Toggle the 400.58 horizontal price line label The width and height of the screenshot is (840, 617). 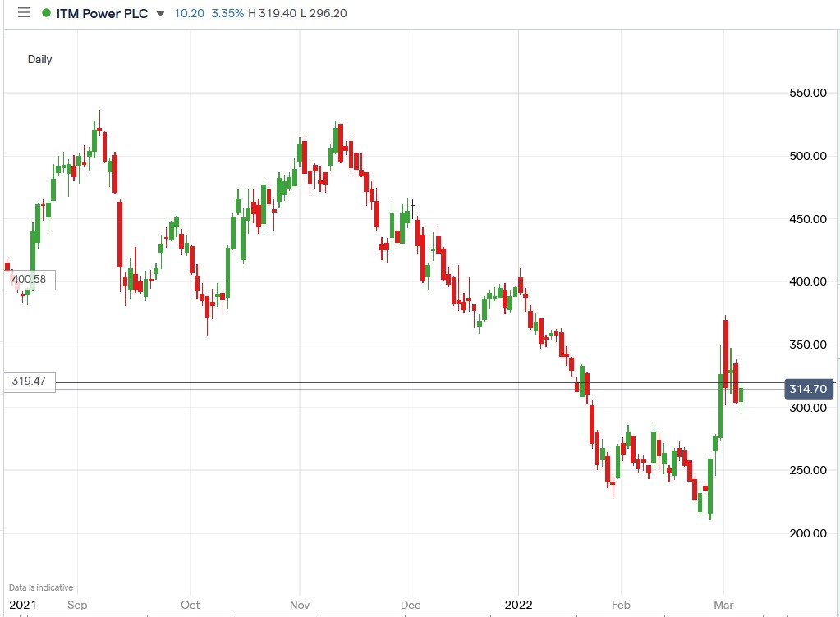(31, 280)
